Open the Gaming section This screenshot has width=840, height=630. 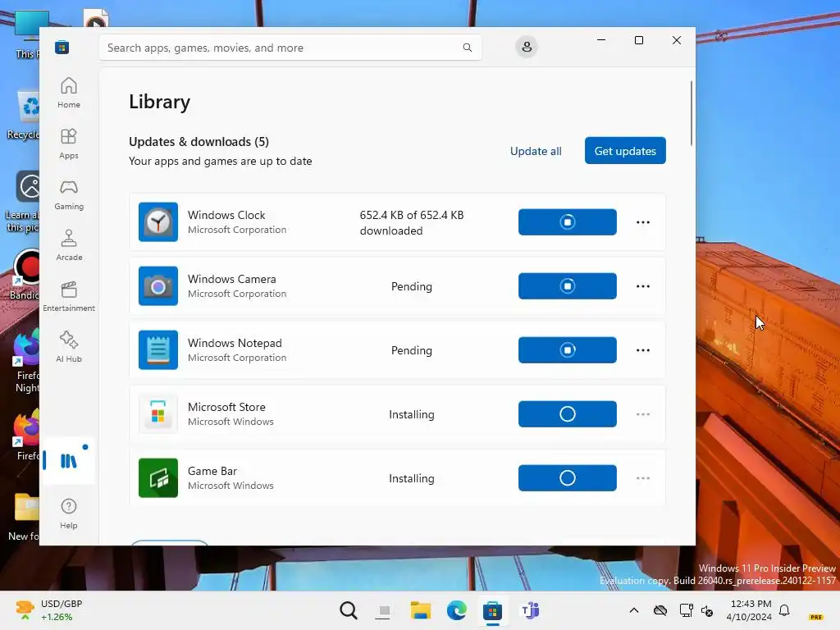pyautogui.click(x=69, y=194)
